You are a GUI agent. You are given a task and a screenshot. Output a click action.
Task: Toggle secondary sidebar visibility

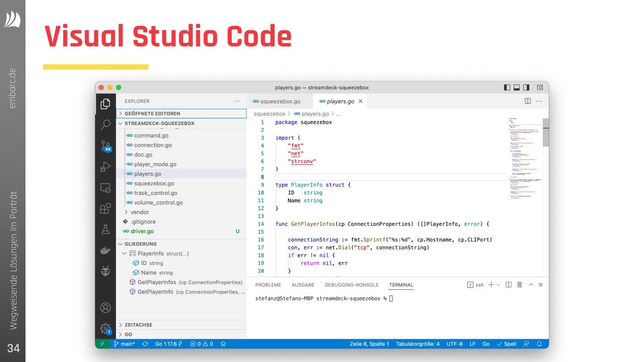click(526, 88)
